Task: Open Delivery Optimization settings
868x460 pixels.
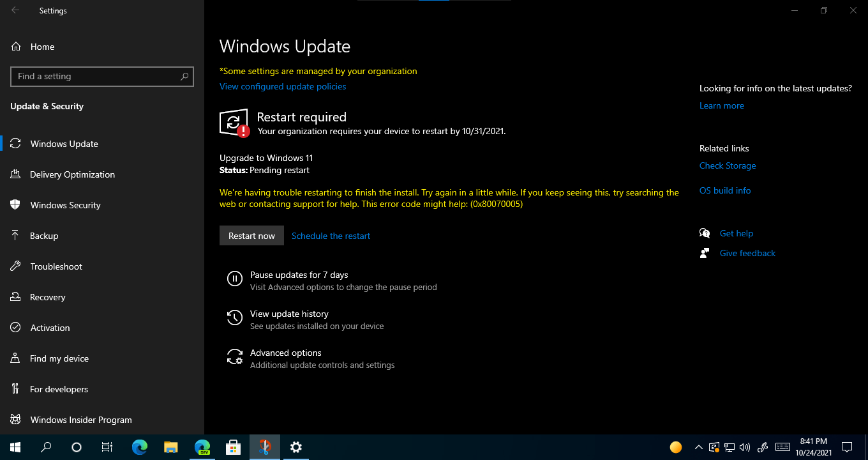Action: tap(102, 174)
